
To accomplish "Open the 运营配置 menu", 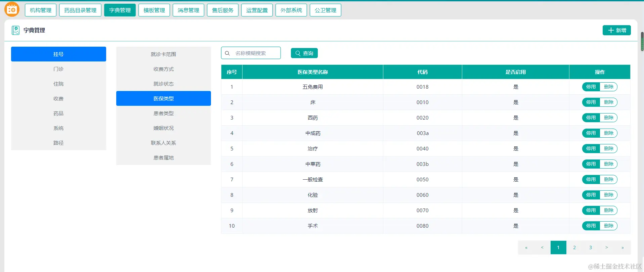I will pyautogui.click(x=257, y=10).
